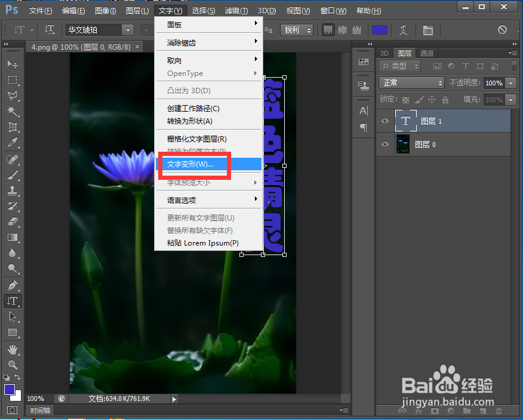Click the blue text color swatch in options bar
The height and width of the screenshot is (420, 523).
coord(380,29)
